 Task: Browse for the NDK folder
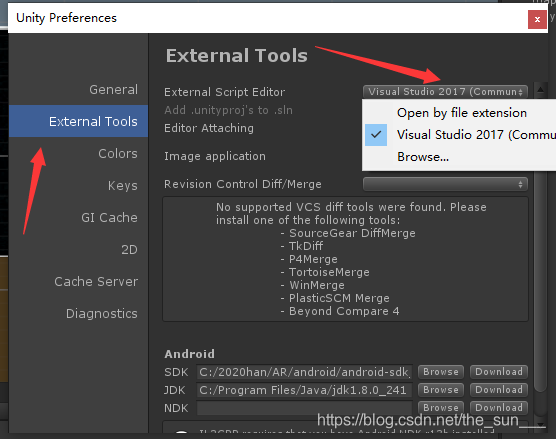coord(441,407)
